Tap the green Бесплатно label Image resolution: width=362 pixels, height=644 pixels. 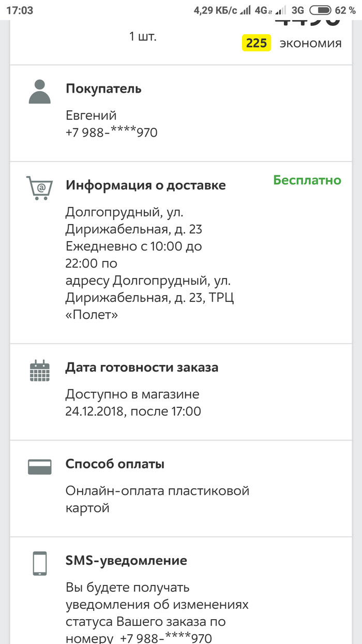(x=307, y=180)
